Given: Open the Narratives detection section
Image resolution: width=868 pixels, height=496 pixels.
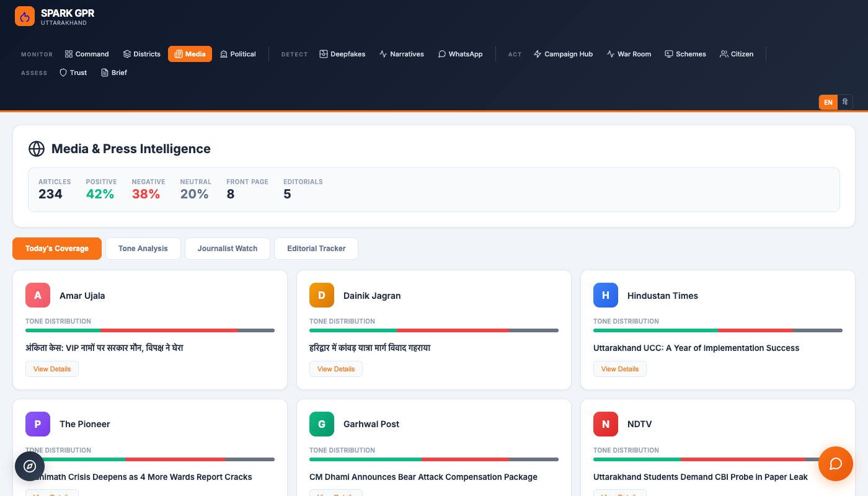Looking at the screenshot, I should 402,54.
